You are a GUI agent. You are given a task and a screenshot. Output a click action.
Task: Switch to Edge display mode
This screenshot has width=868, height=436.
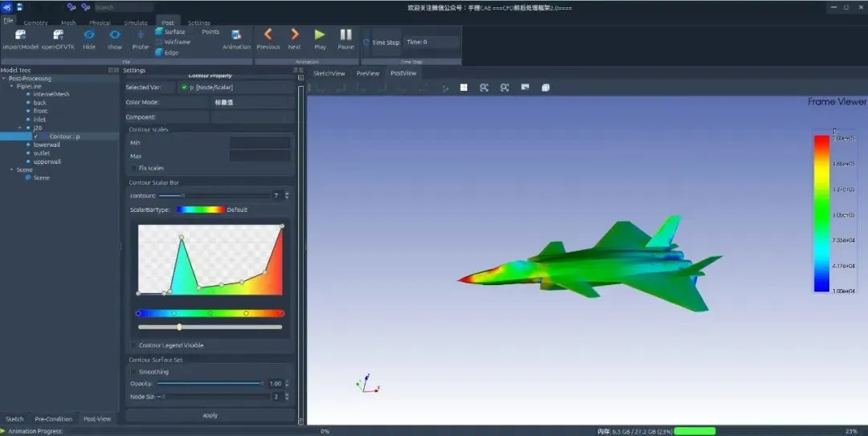[167, 52]
